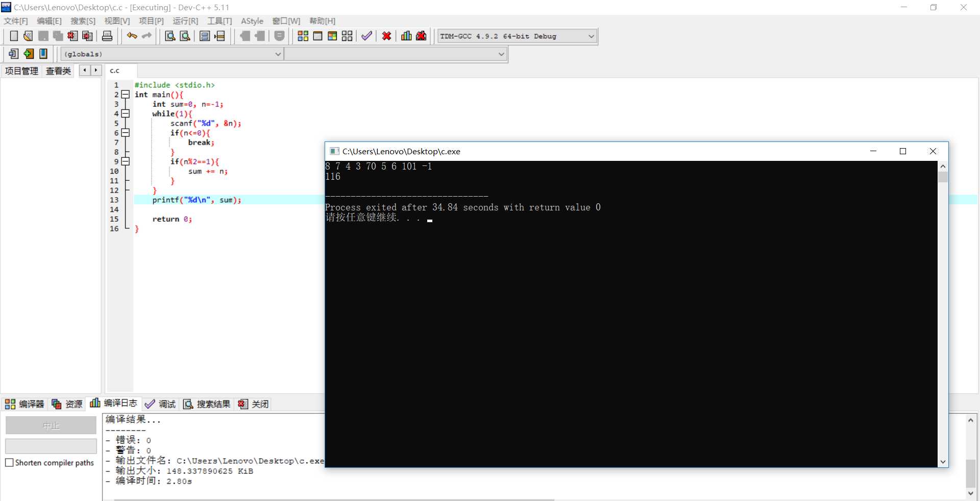980x501 pixels.
Task: Click the Rebuild All toolbar icon
Action: coord(347,36)
